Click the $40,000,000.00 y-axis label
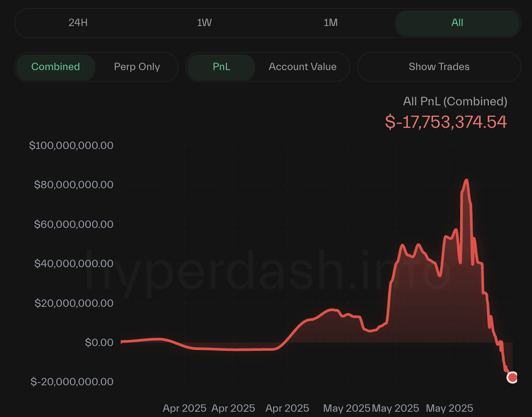This screenshot has width=532, height=417. pos(74,264)
